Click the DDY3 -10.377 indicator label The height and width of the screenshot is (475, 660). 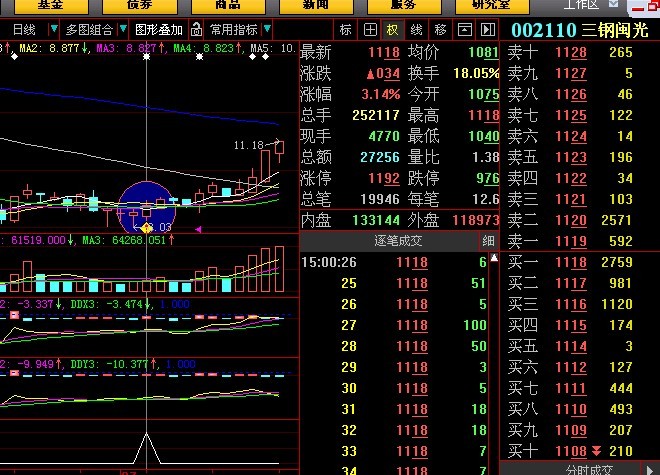[114, 364]
